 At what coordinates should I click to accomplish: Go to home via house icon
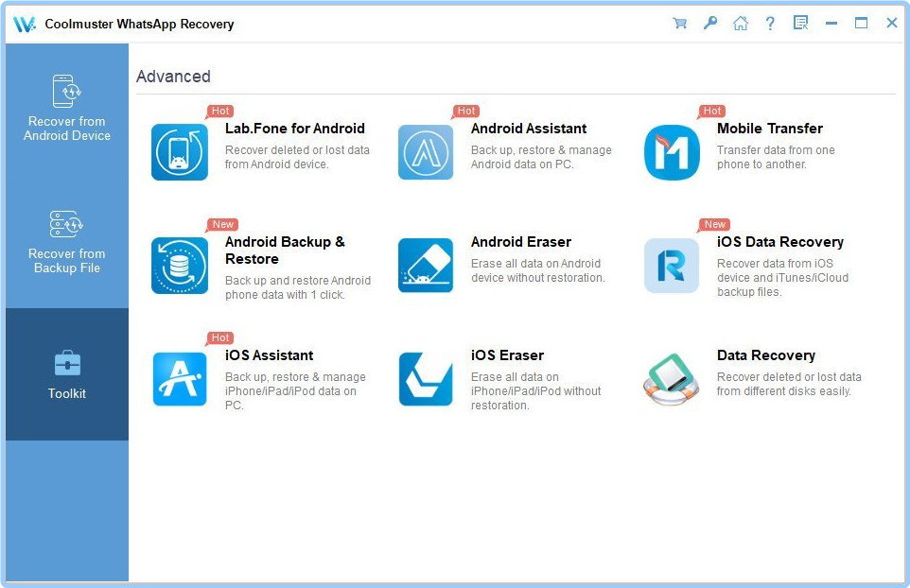tap(740, 24)
